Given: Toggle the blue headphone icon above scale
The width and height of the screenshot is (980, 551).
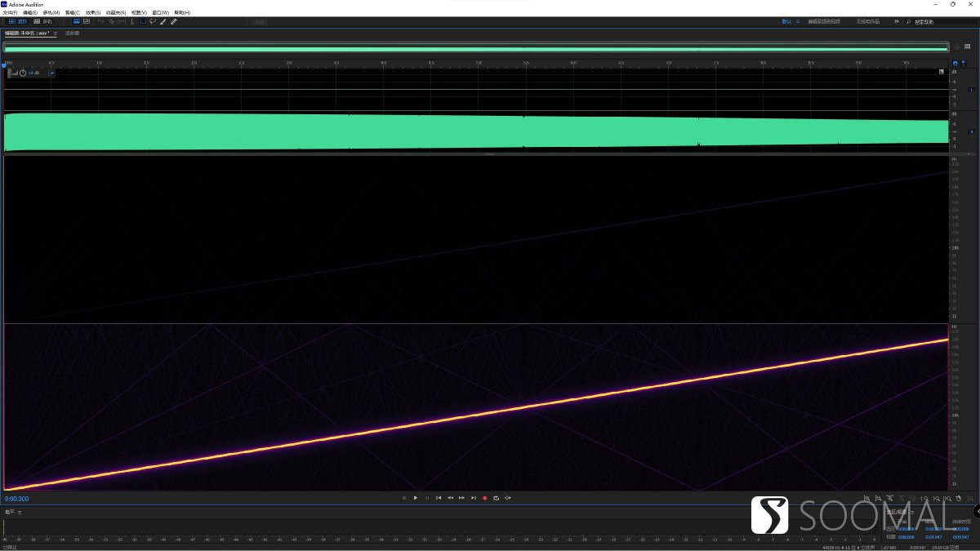Looking at the screenshot, I should point(955,63).
